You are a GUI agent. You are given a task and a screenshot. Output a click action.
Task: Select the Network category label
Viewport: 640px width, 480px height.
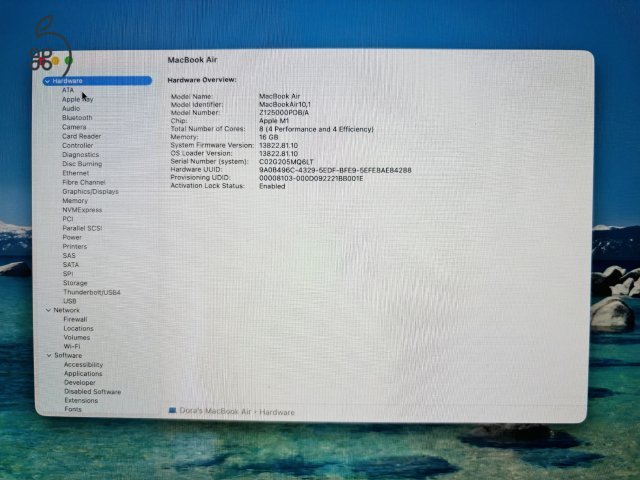coord(67,310)
